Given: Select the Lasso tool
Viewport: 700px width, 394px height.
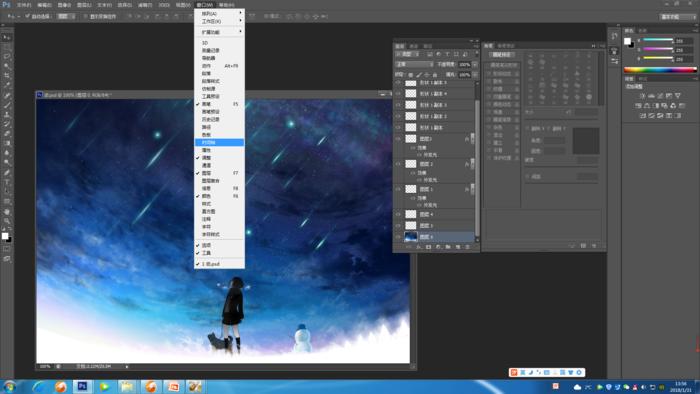Looking at the screenshot, I should tap(7, 57).
